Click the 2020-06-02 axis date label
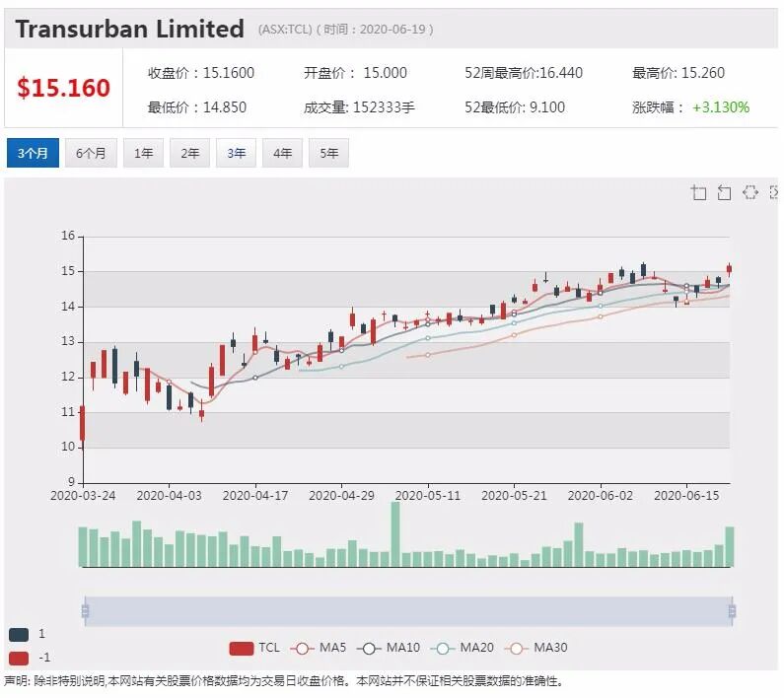Image resolution: width=784 pixels, height=698 pixels. coord(601,496)
